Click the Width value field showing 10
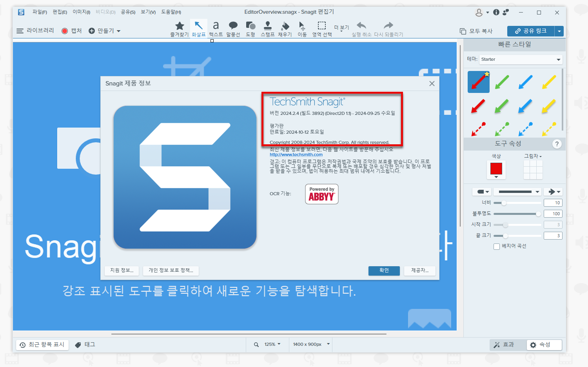This screenshot has height=367, width=588. [553, 203]
